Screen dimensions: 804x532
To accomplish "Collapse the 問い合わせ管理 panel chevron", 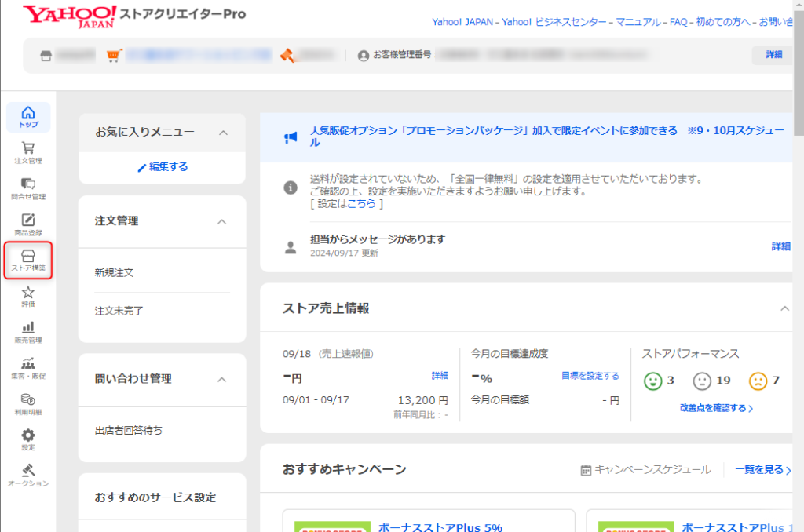I will click(x=221, y=380).
